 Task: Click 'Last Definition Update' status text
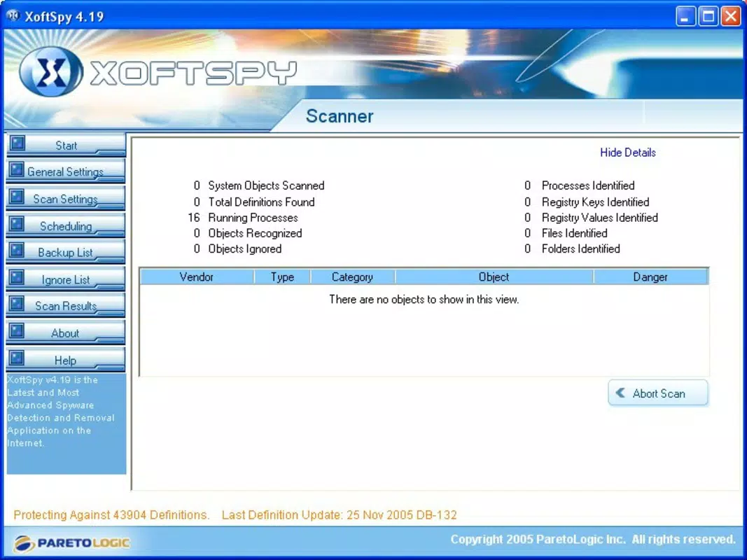(x=340, y=514)
